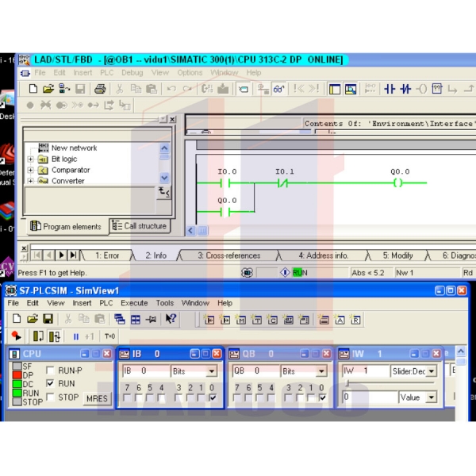Enable RUN-P checkbox in CPU panel

50,370
